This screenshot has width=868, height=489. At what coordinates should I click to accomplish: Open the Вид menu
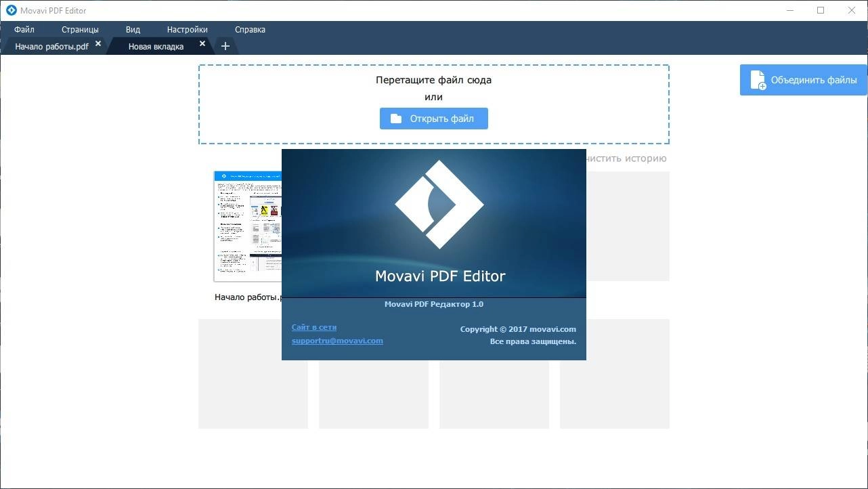[133, 30]
